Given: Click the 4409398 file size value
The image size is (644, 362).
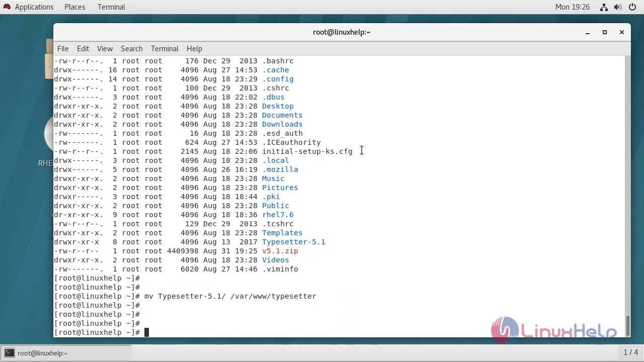Looking at the screenshot, I should 183,251.
